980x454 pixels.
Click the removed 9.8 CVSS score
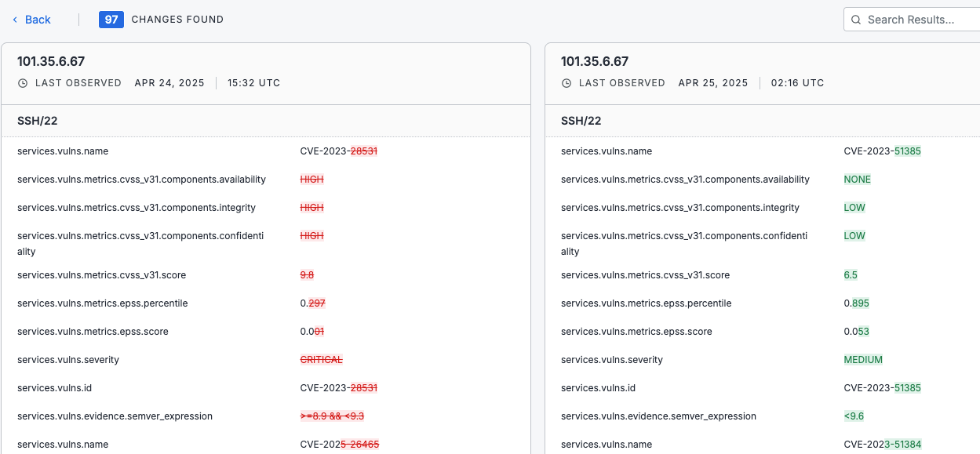point(308,275)
